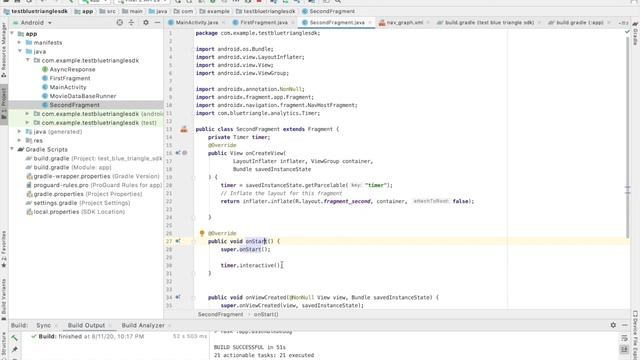Click the pin icon in Build panel
640x360 pixels.
pyautogui.click(x=14, y=350)
